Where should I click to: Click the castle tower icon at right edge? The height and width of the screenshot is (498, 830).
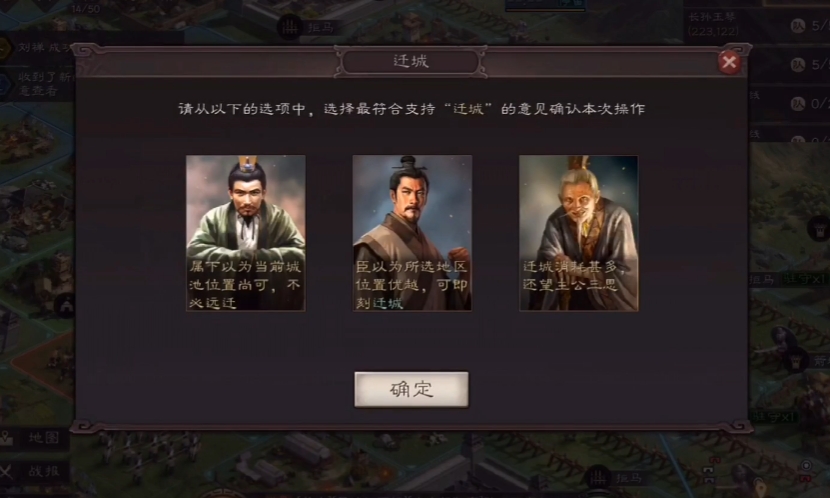click(x=818, y=229)
